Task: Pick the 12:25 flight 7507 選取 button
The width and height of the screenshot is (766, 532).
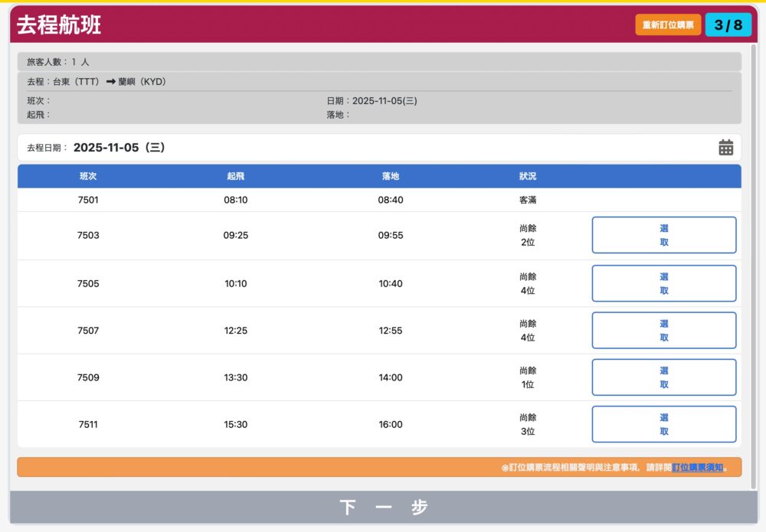Action: 663,331
